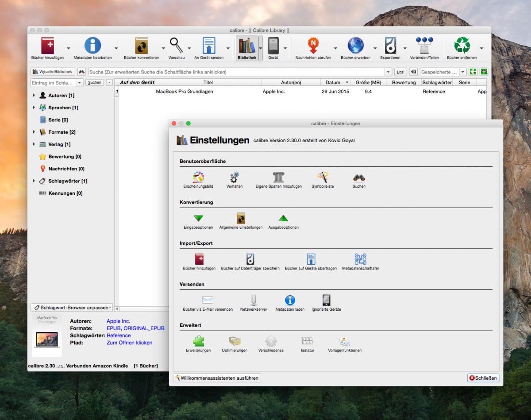This screenshot has height=420, width=531.
Task: Open Metadaten laden under Versenden
Action: [x=290, y=300]
